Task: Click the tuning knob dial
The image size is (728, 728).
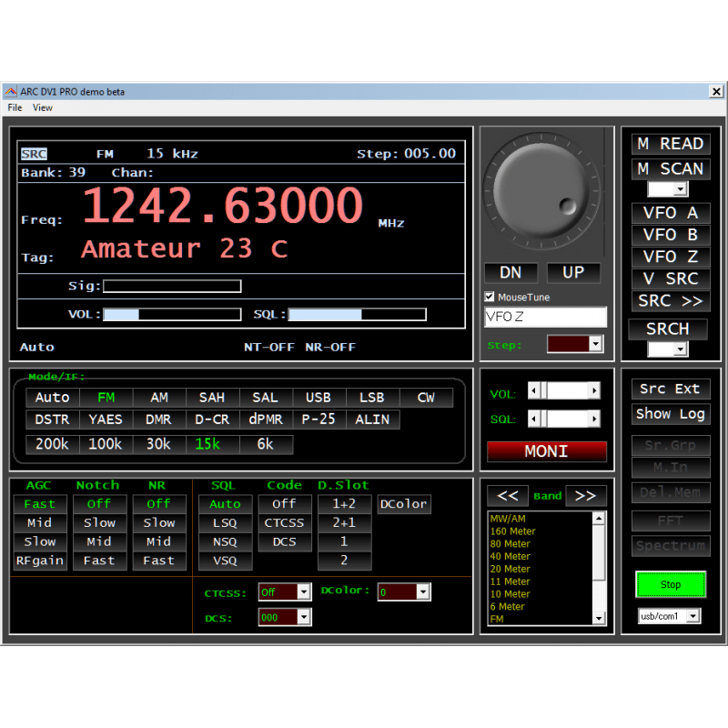Action: click(541, 191)
